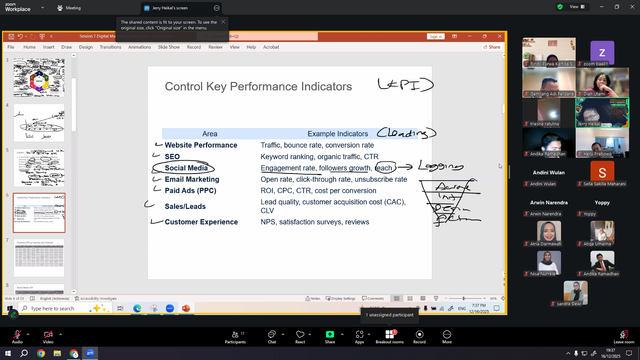
Task: Expand the Chat options arrow
Action: coord(282,334)
